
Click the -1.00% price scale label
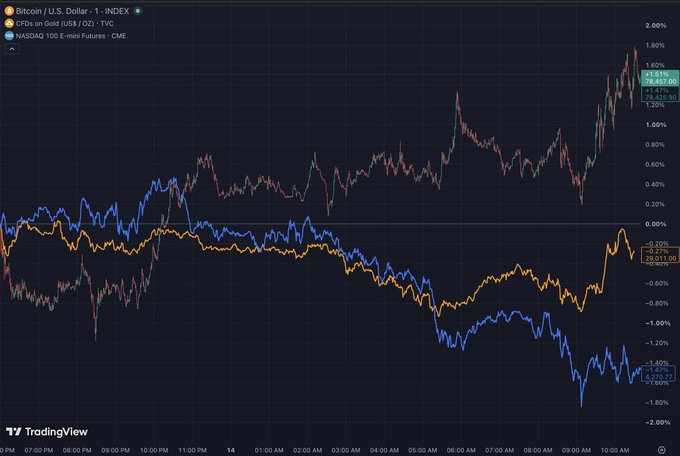tap(657, 323)
